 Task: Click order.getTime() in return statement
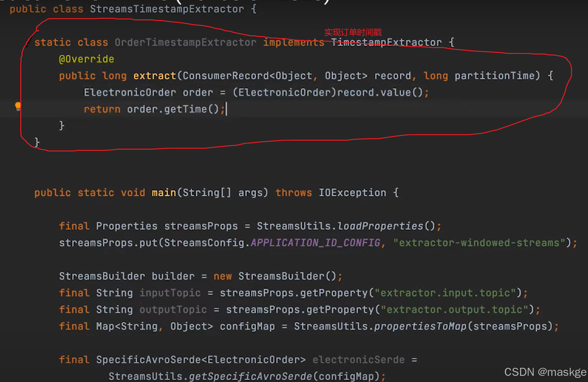coord(173,109)
